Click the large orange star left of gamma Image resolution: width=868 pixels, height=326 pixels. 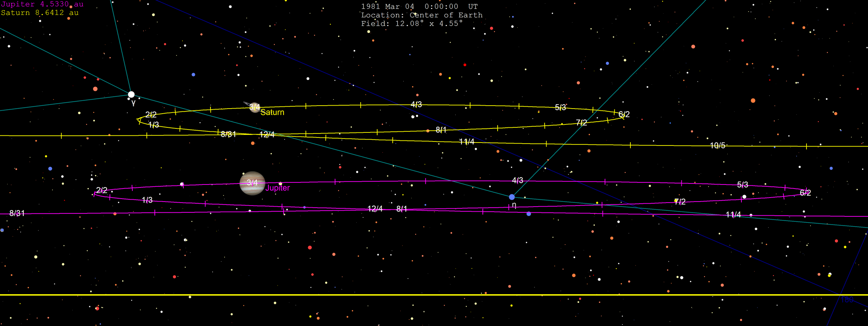95,89
